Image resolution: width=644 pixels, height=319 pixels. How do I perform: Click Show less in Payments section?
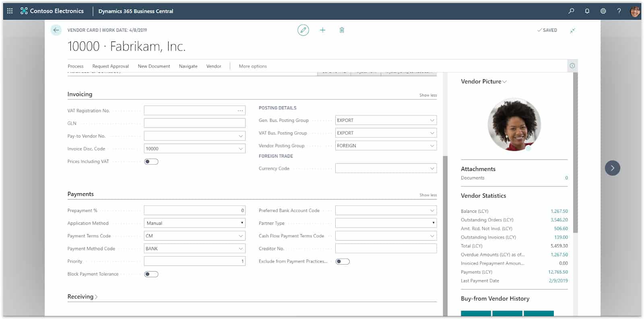coord(428,195)
